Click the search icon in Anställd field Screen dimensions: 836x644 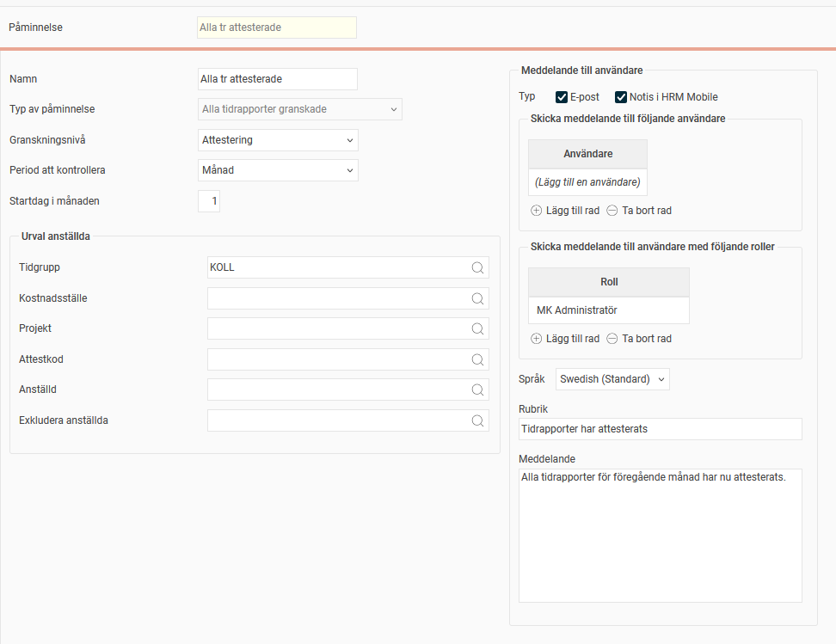[x=477, y=389]
